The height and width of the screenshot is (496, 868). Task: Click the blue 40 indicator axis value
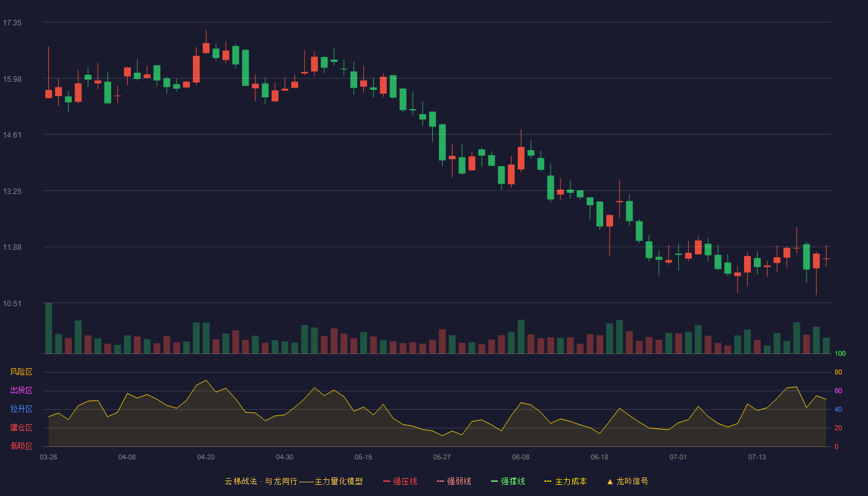coord(838,409)
